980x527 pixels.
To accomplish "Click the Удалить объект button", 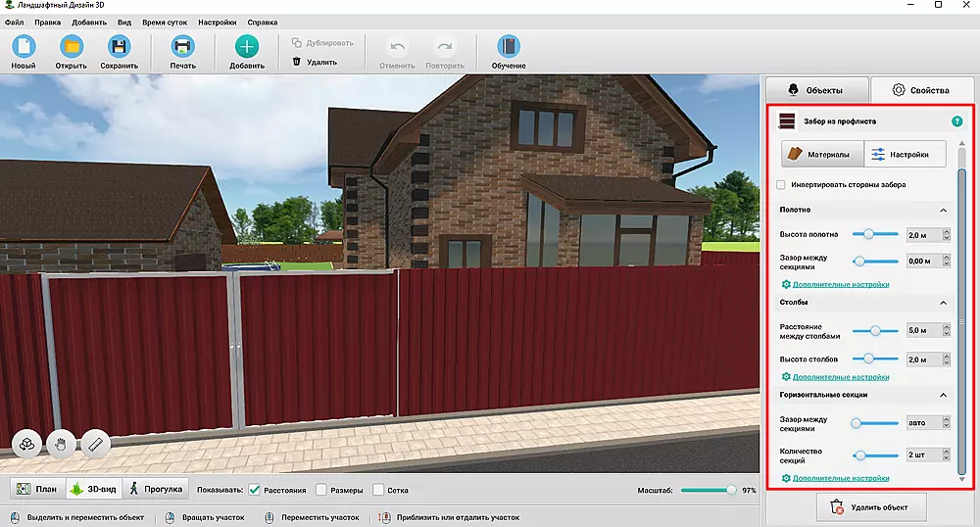I will point(871,507).
